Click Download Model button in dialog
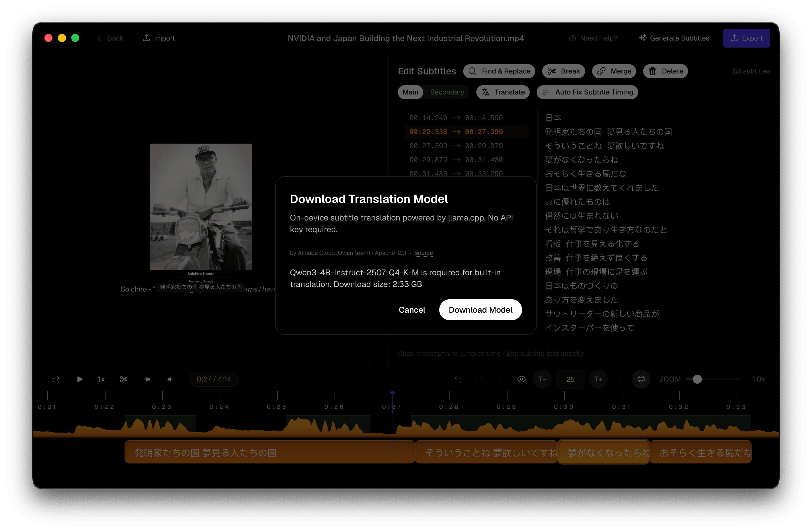Viewport: 812px width, 532px height. 480,309
